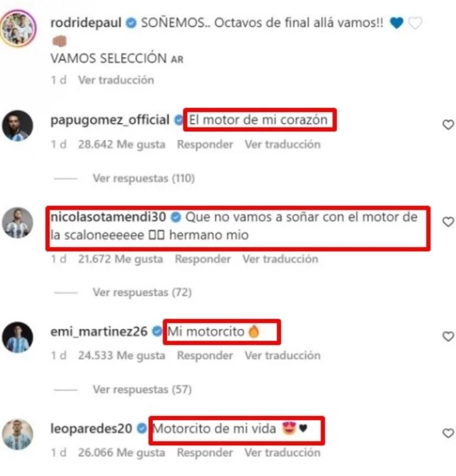Tap the heart next to emi_martinez26's comment
This screenshot has width=456, height=476.
click(448, 337)
